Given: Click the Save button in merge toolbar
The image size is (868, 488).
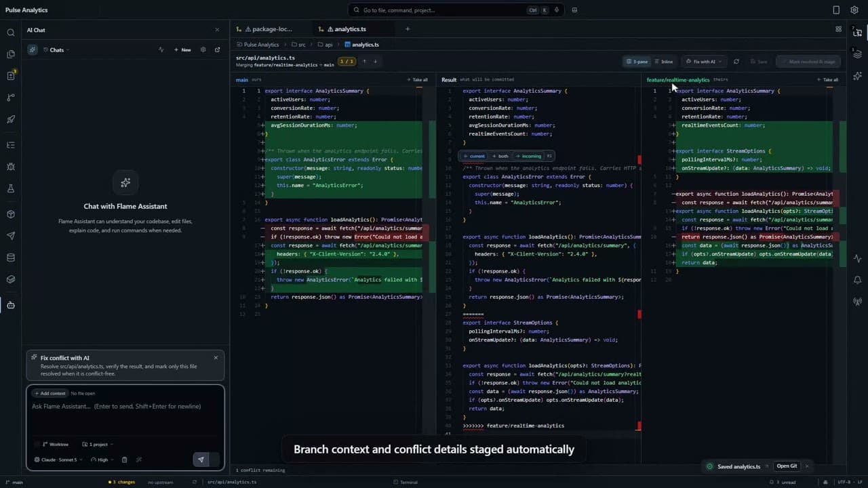Looking at the screenshot, I should coord(759,62).
